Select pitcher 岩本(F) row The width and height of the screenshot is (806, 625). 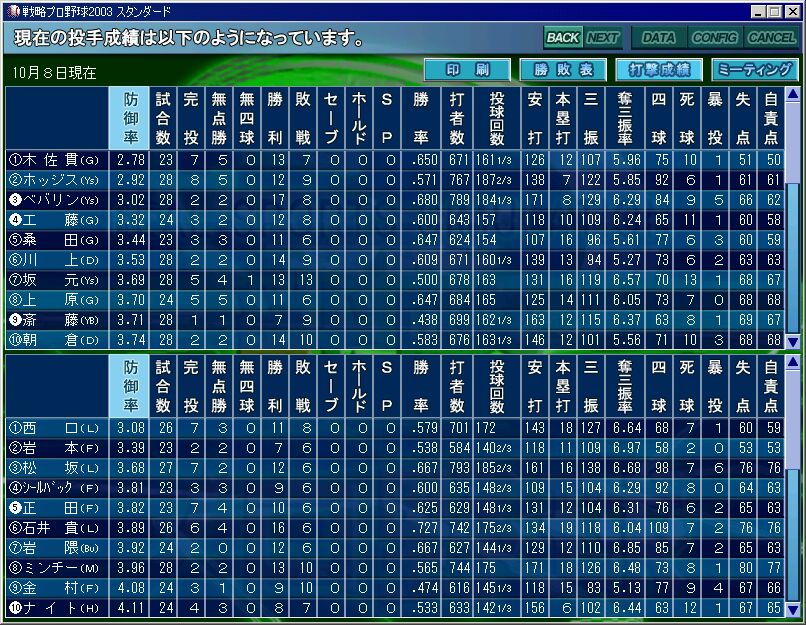[x=395, y=448]
